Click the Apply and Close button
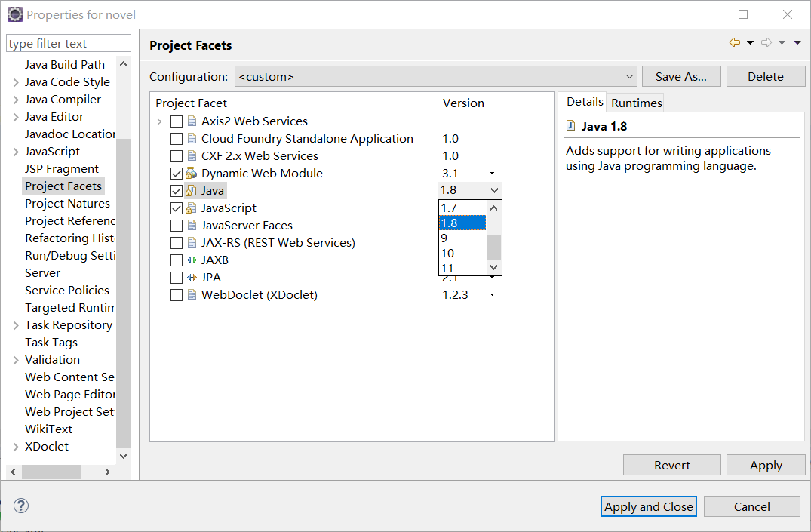The height and width of the screenshot is (532, 811). click(649, 506)
